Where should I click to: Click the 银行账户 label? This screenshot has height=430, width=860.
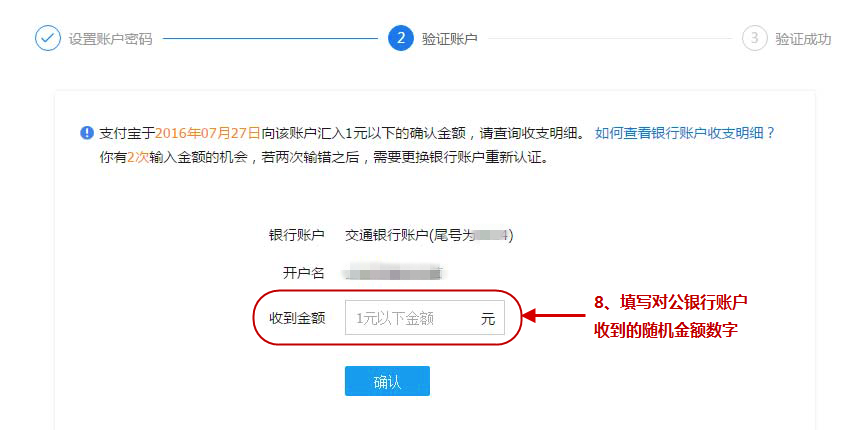click(297, 236)
